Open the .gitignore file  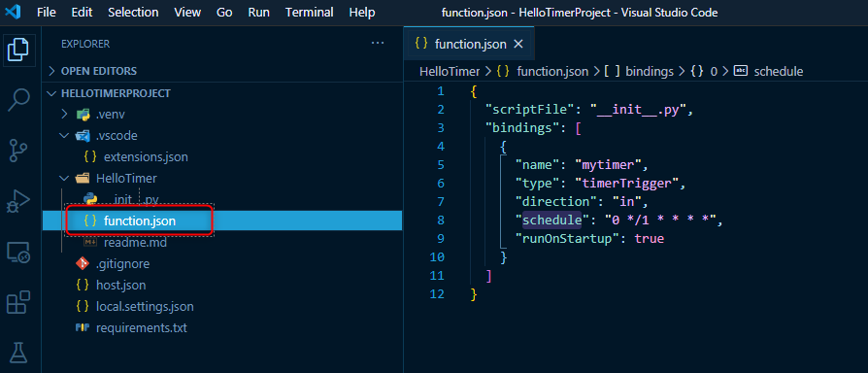pyautogui.click(x=222, y=264)
